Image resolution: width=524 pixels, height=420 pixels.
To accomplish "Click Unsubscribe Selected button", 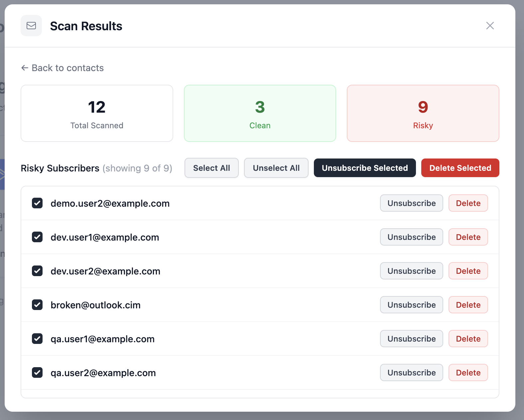I will tap(365, 168).
